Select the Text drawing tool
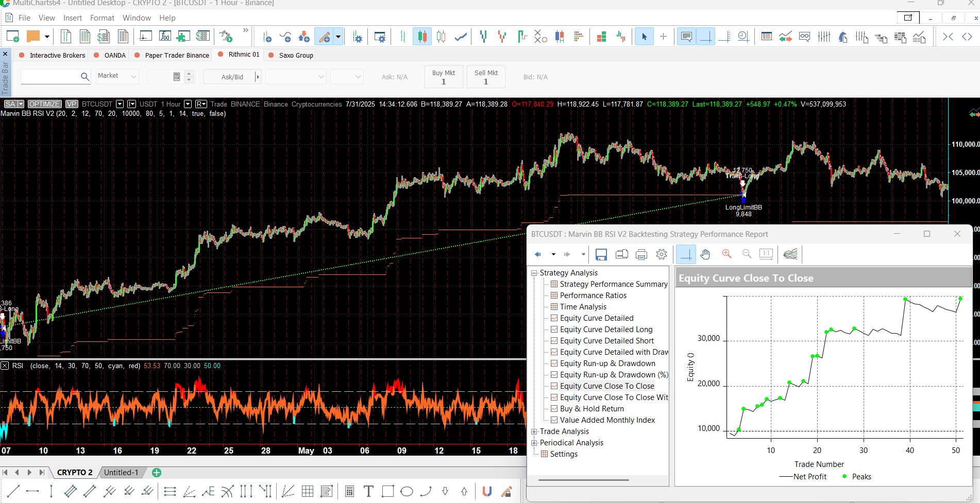 (x=368, y=491)
